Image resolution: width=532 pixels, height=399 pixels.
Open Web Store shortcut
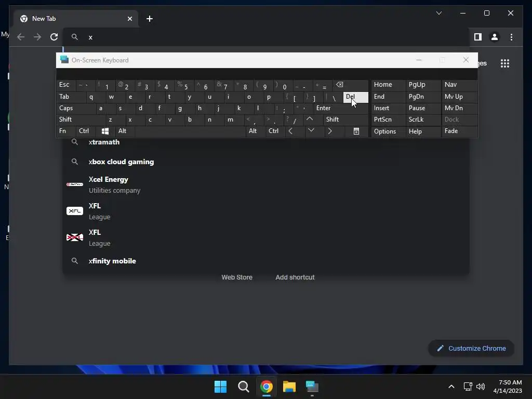[237, 277]
